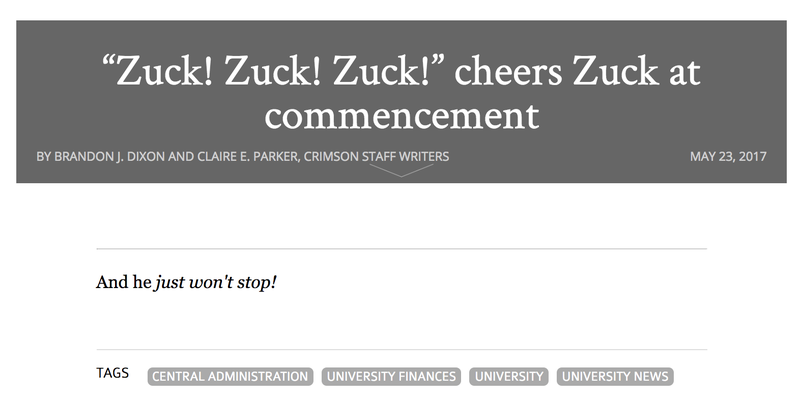Image resolution: width=800 pixels, height=398 pixels.
Task: Click author name Brandon J. Dixon
Action: [x=110, y=157]
